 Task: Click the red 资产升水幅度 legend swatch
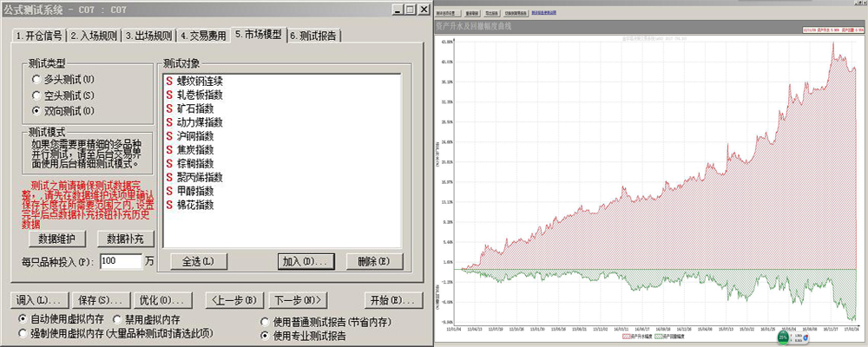coord(628,335)
